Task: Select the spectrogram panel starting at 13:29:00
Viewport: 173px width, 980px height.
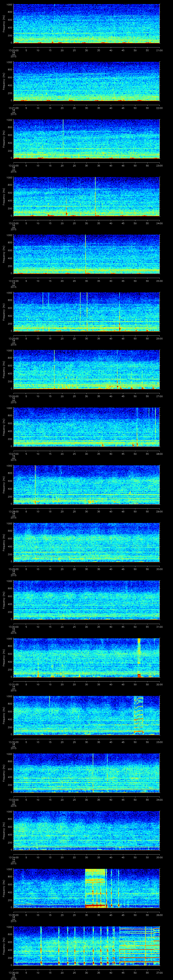Action: pyautogui.click(x=87, y=543)
